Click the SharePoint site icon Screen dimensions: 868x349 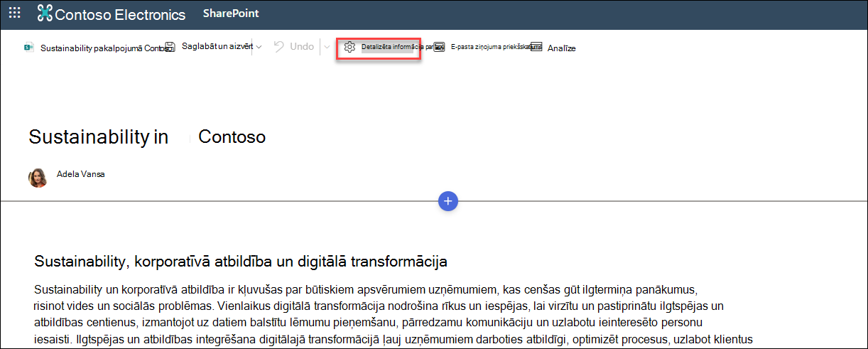(x=29, y=48)
